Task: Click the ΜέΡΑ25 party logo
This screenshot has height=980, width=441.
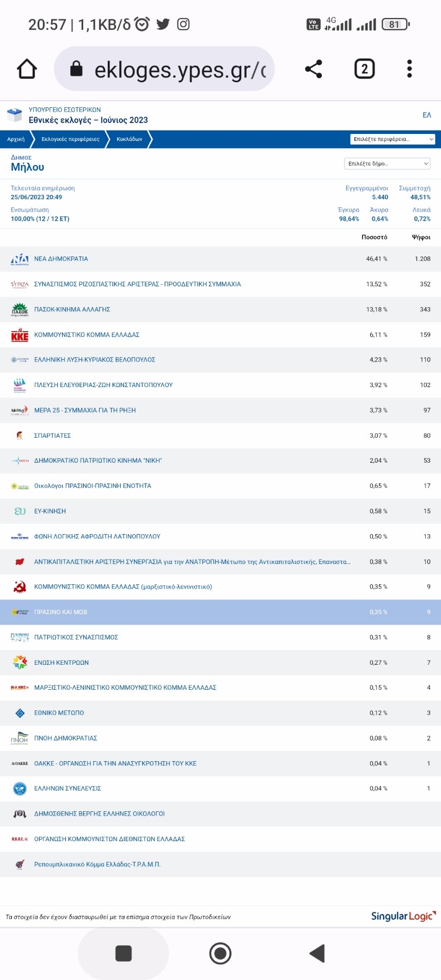Action: [x=20, y=411]
